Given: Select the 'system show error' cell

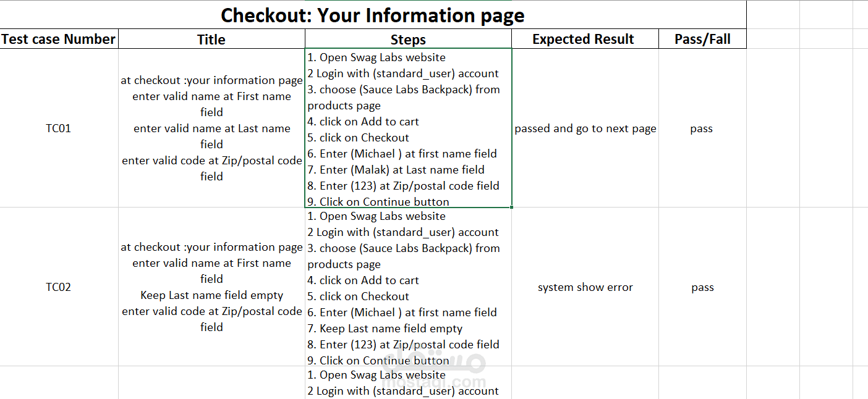Looking at the screenshot, I should (585, 287).
